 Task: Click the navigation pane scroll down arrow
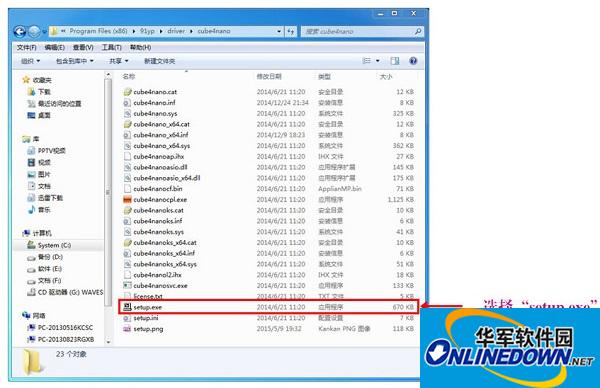tap(108, 341)
